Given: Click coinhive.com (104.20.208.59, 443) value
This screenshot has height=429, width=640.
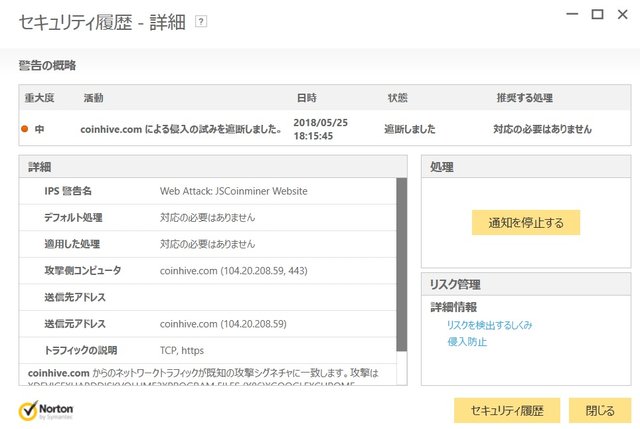Looking at the screenshot, I should (x=233, y=271).
